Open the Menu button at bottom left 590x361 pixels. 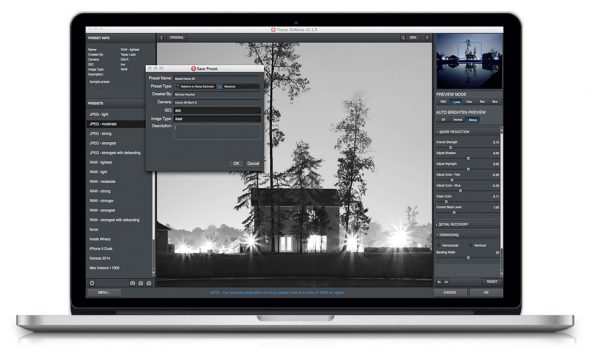(x=103, y=292)
